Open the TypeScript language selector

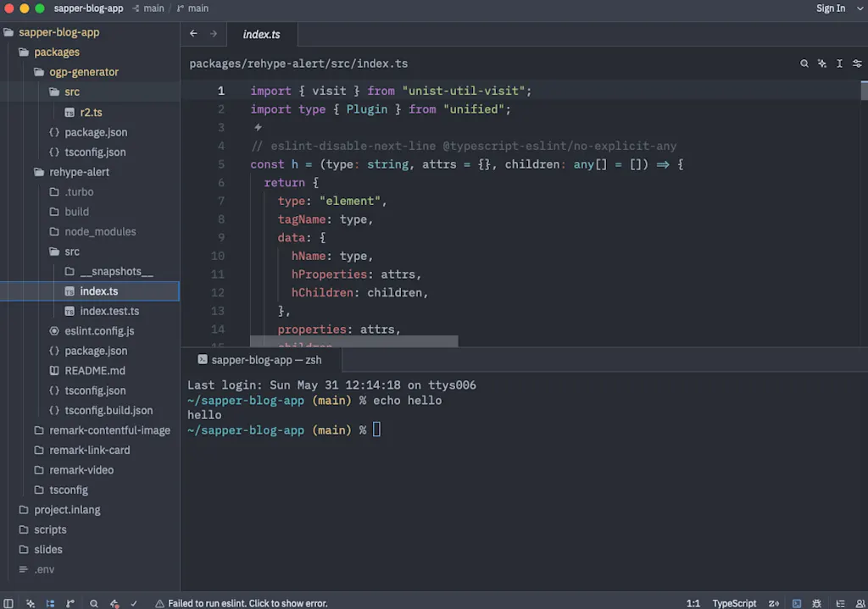[x=734, y=603]
